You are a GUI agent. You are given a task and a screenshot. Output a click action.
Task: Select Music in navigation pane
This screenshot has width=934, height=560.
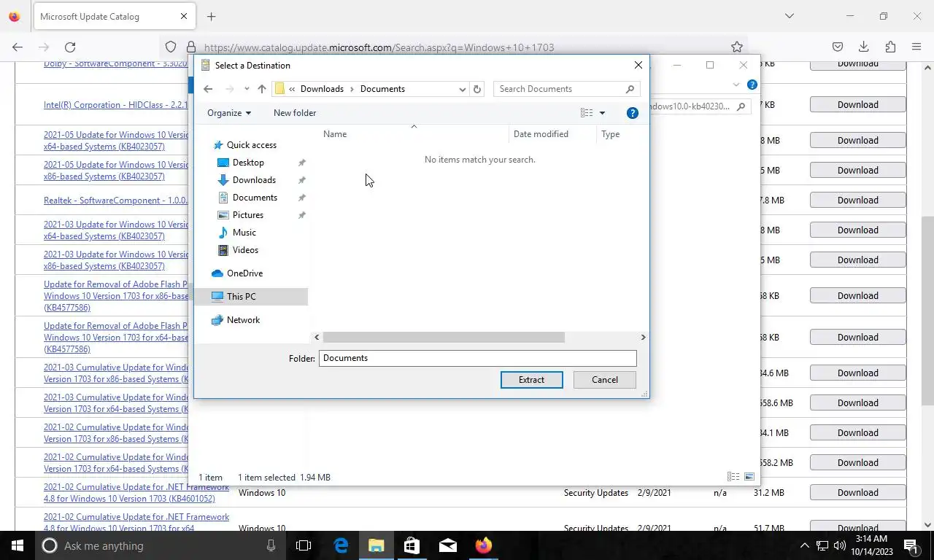244,233
